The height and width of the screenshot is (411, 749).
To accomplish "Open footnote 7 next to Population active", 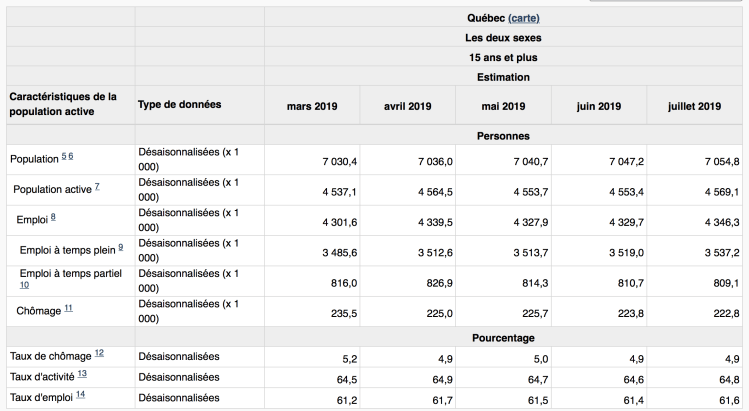I will (x=97, y=188).
